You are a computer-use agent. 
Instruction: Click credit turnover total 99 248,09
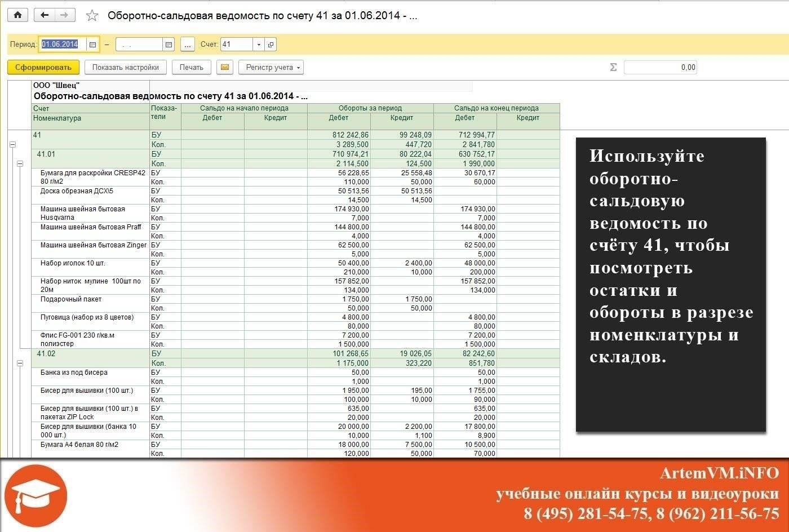415,135
